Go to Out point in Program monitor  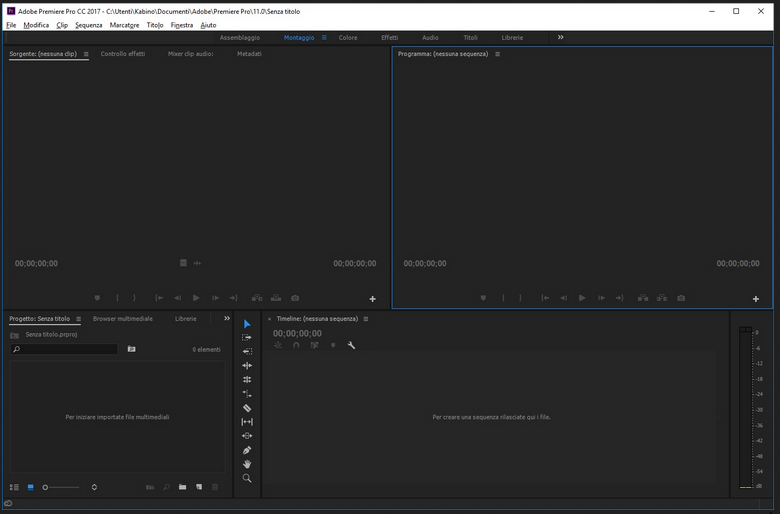619,298
